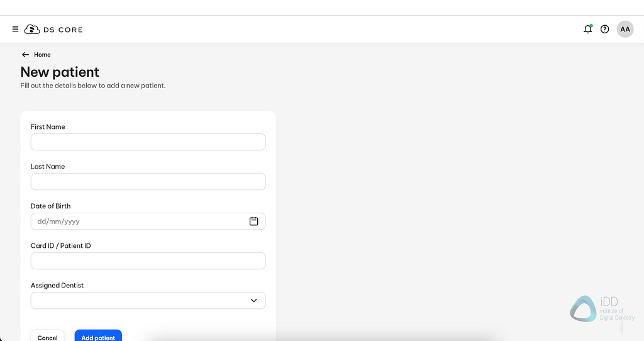Go back via the Home link
This screenshot has width=644, height=341.
pos(42,55)
